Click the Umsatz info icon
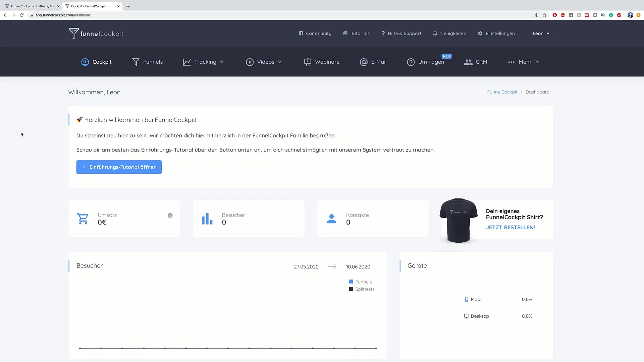 tap(170, 216)
